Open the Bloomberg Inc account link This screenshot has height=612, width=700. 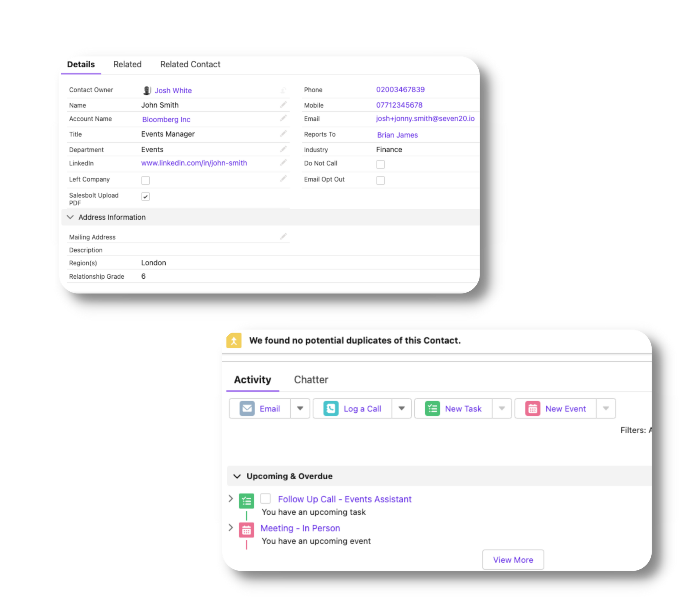(x=166, y=119)
